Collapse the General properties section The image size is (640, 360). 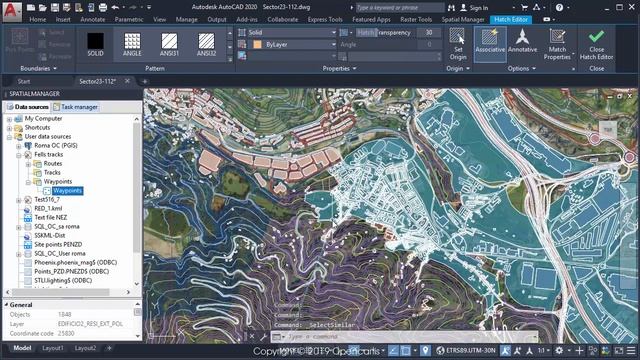pyautogui.click(x=7, y=304)
